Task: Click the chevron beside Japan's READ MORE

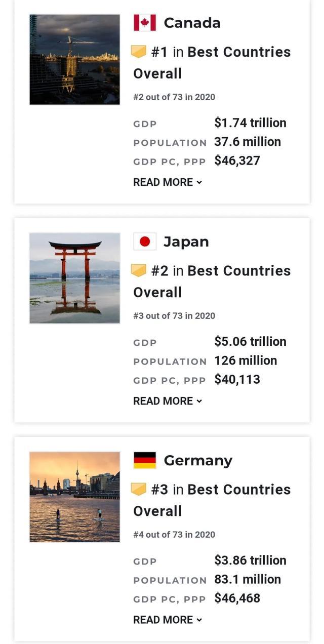Action: pos(198,401)
